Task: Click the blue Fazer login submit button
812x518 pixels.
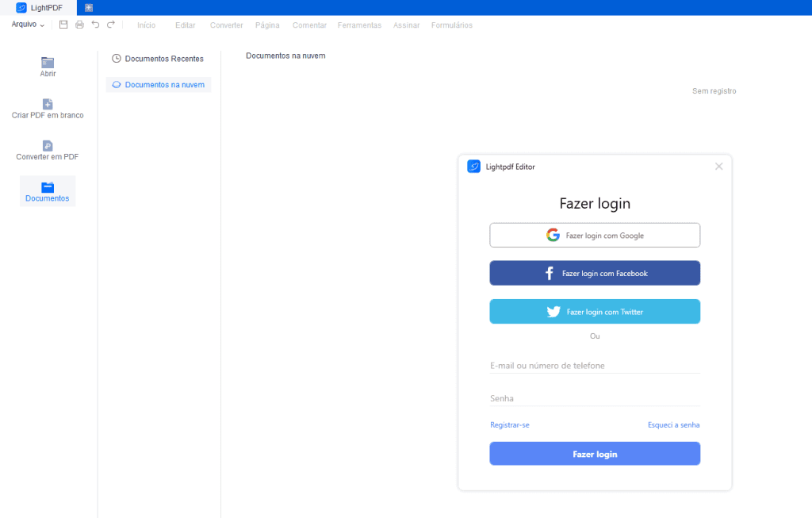Action: 595,454
